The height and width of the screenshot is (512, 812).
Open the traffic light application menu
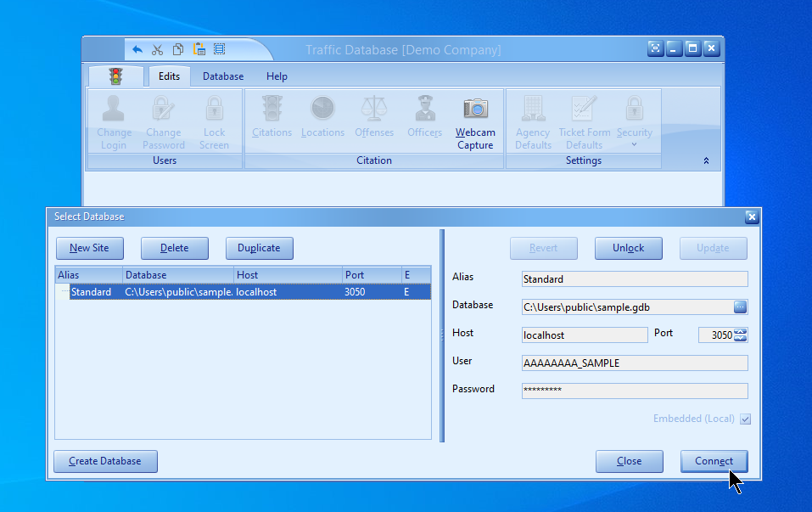tap(115, 76)
